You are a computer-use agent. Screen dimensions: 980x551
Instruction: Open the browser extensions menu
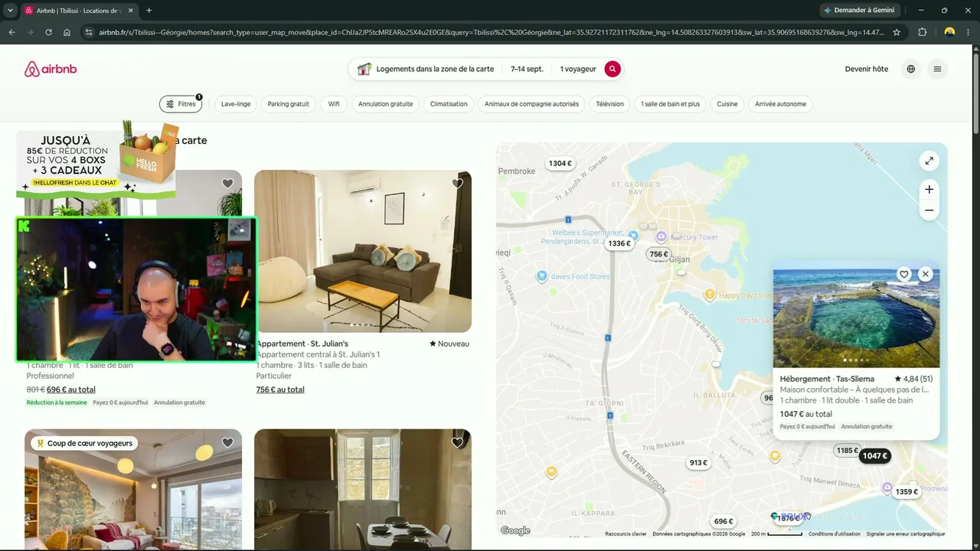click(923, 32)
